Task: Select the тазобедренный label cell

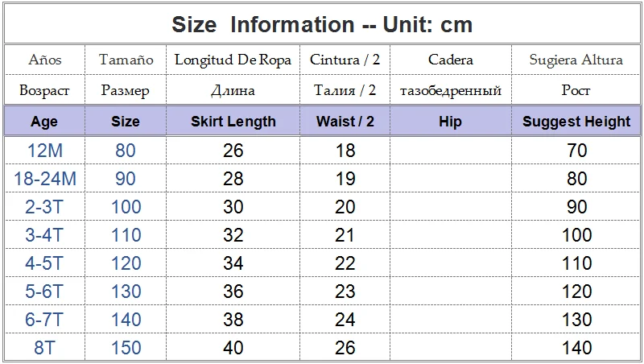Action: (451, 90)
